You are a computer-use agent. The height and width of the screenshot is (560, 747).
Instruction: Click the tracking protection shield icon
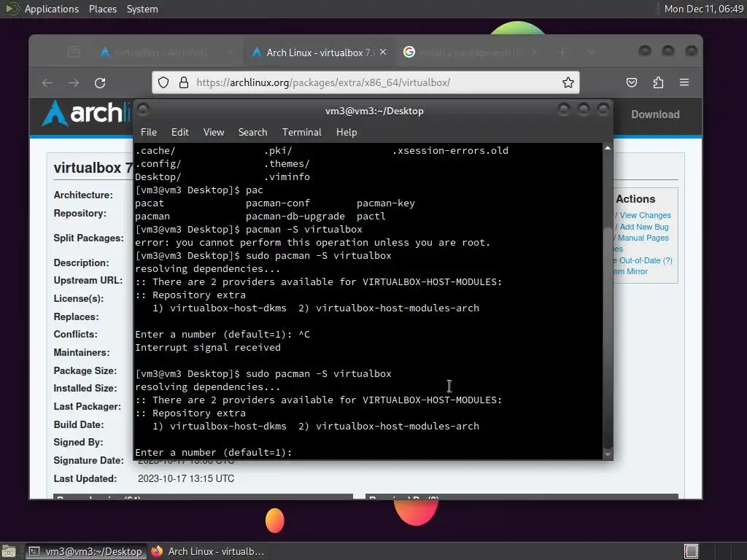163,82
